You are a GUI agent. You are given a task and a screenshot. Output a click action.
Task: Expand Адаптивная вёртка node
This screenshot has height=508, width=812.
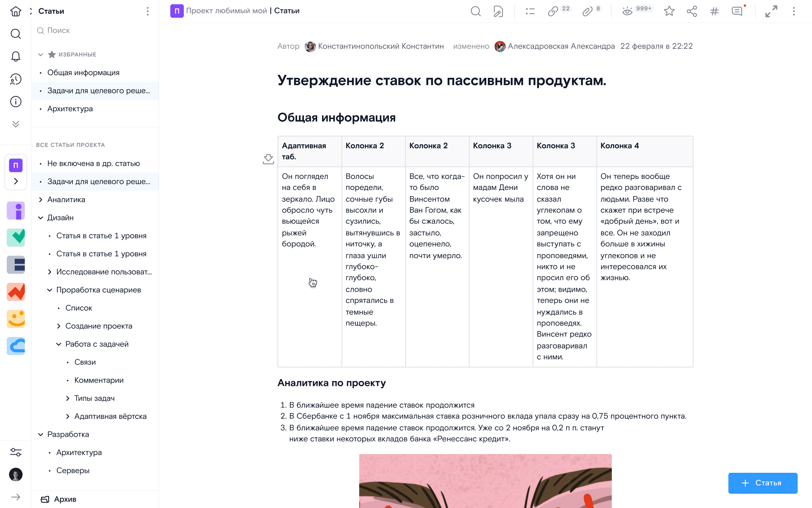click(x=68, y=416)
